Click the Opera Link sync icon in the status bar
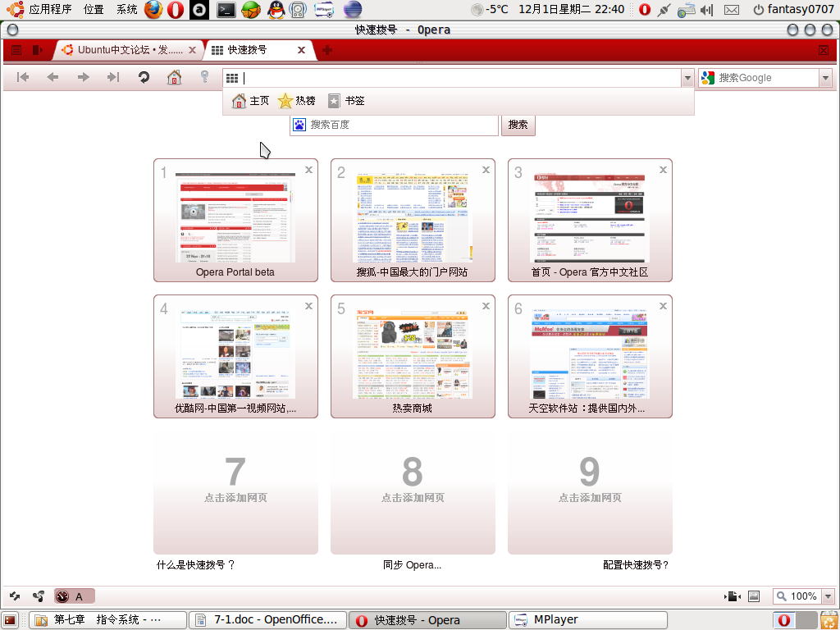840x630 pixels. click(15, 596)
